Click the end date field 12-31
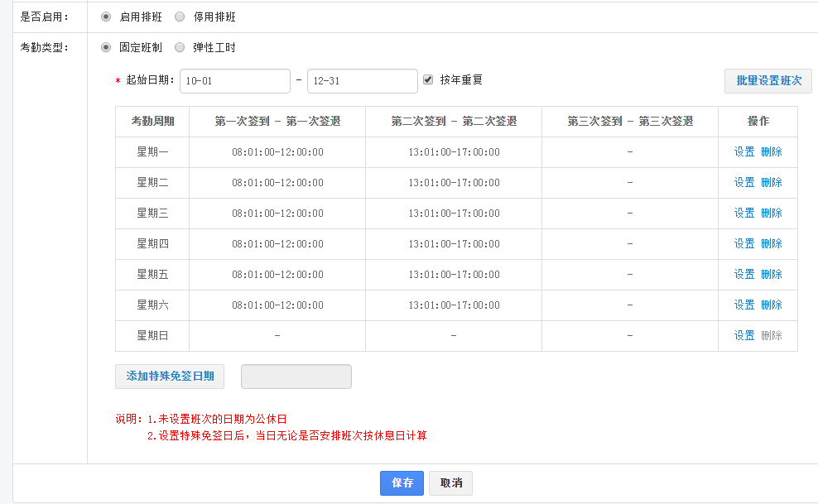This screenshot has height=504, width=818. 362,81
